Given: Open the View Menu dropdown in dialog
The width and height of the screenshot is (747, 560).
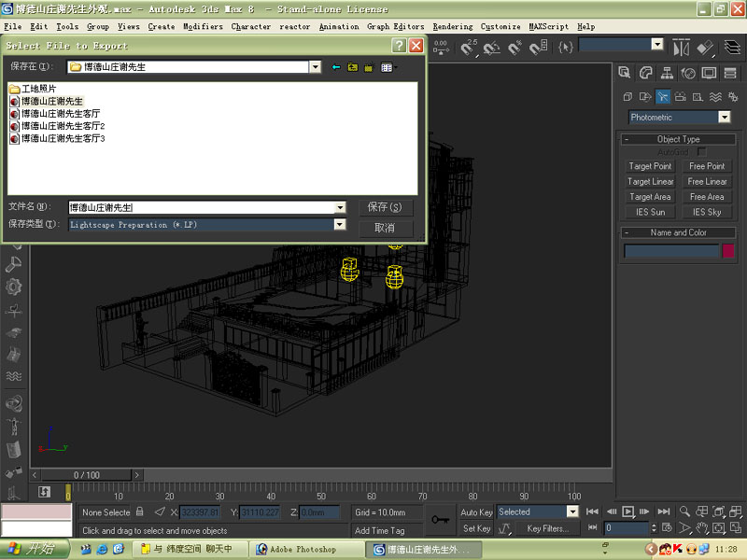Looking at the screenshot, I should [x=388, y=67].
